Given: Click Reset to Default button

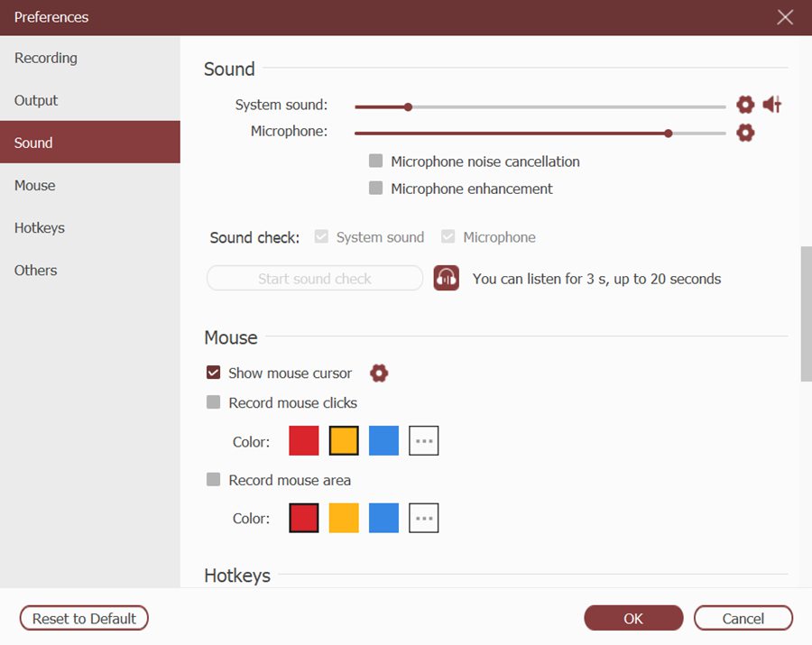Looking at the screenshot, I should click(84, 618).
